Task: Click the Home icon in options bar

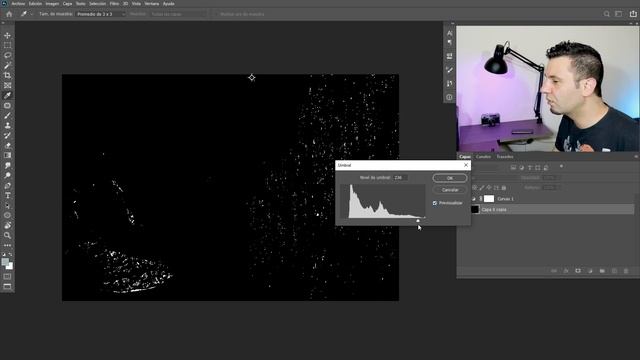Action: (9, 14)
